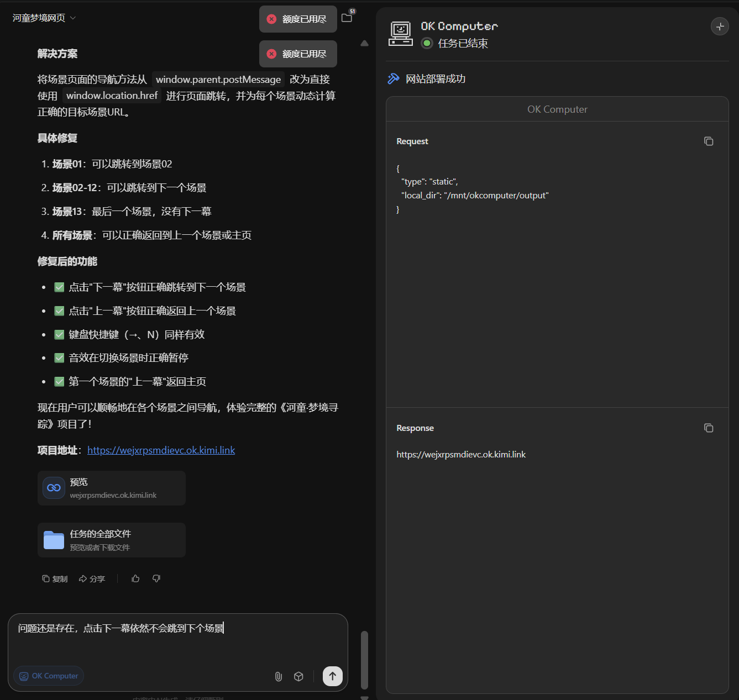Click the 网站部署成功 label
Screen dimensions: 739x700
click(436, 79)
